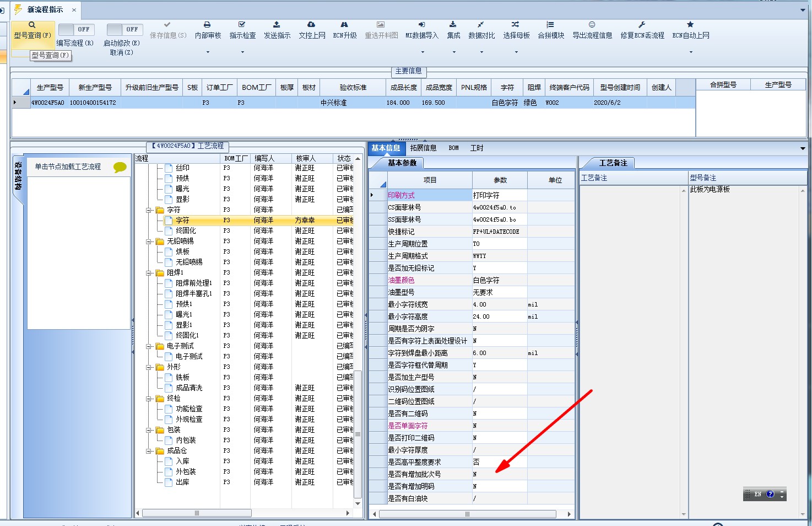812x526 pixels.
Task: Toggle the 编写流程 OFF switch
Action: point(76,30)
